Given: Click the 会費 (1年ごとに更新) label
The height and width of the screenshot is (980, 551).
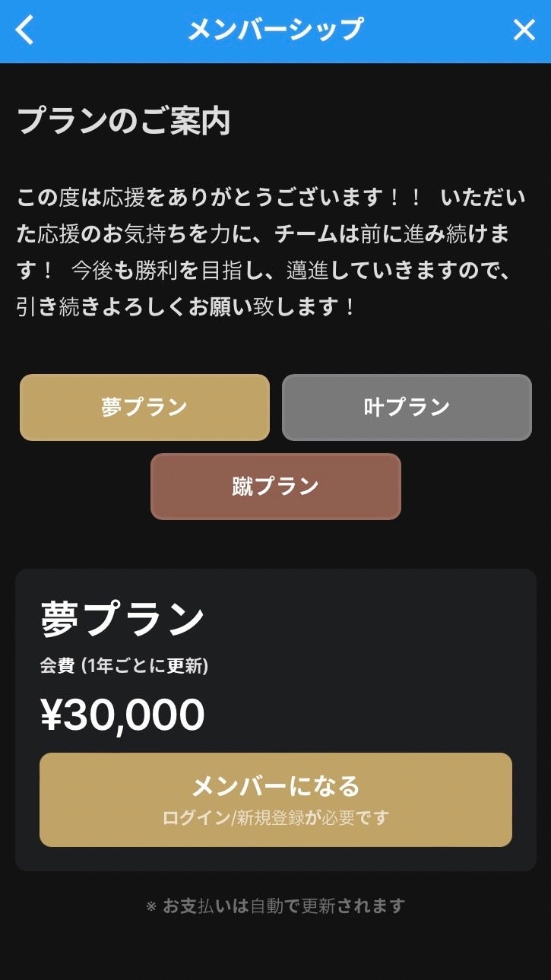Looking at the screenshot, I should pyautogui.click(x=124, y=666).
